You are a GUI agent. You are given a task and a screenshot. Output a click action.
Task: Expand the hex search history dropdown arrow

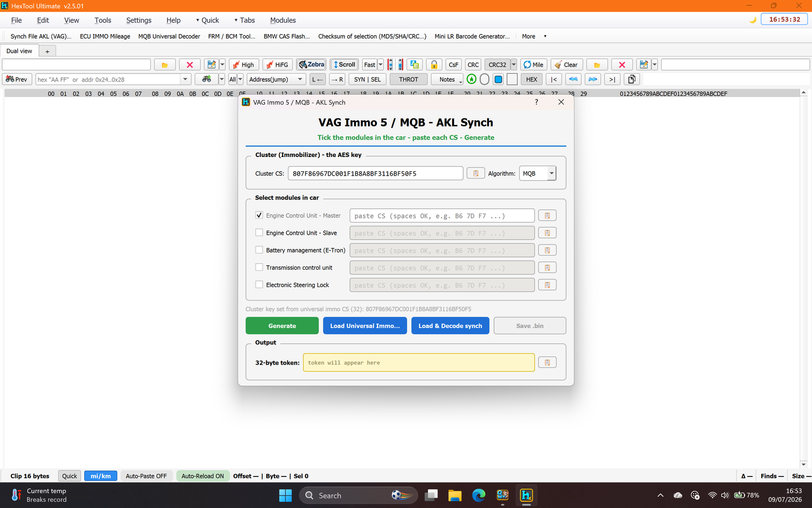click(x=185, y=79)
